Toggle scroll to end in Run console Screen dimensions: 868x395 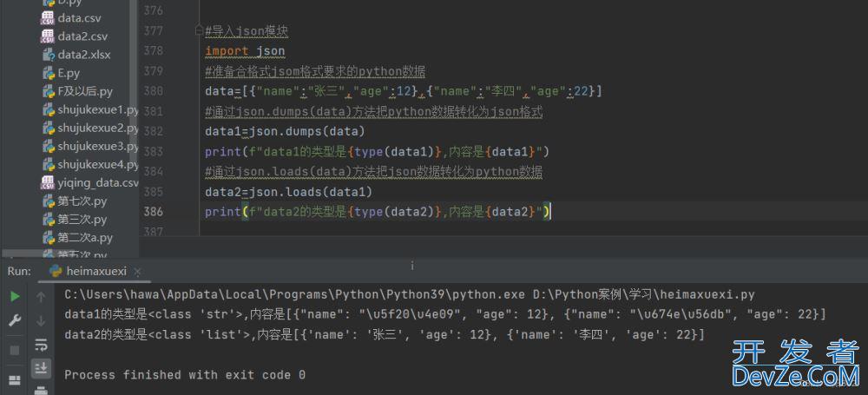pyautogui.click(x=41, y=368)
